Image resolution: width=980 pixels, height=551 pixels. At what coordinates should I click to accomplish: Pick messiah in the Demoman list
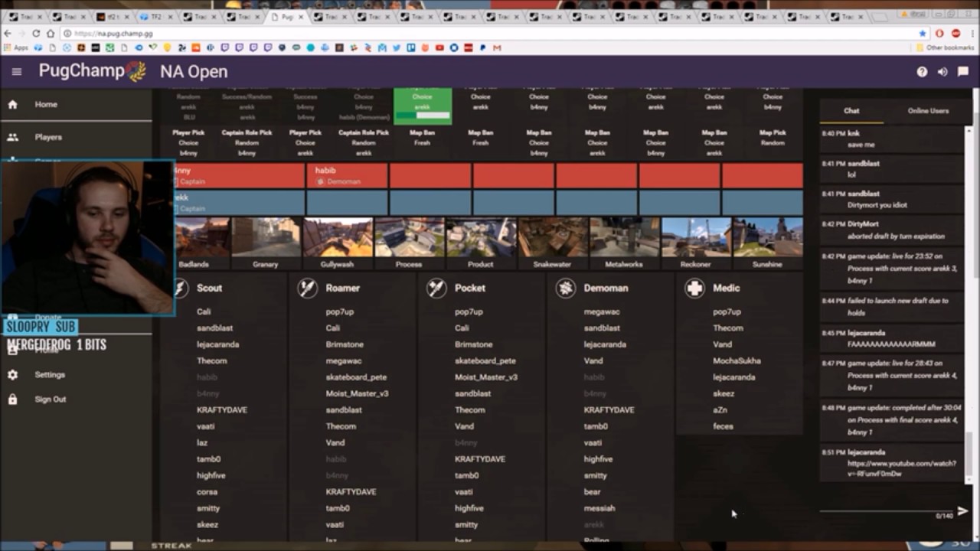click(x=599, y=508)
